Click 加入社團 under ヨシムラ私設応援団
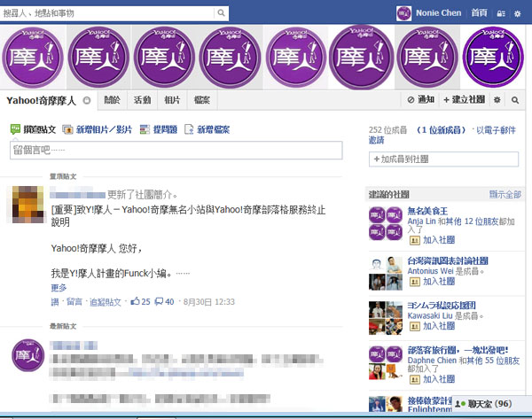 (439, 326)
